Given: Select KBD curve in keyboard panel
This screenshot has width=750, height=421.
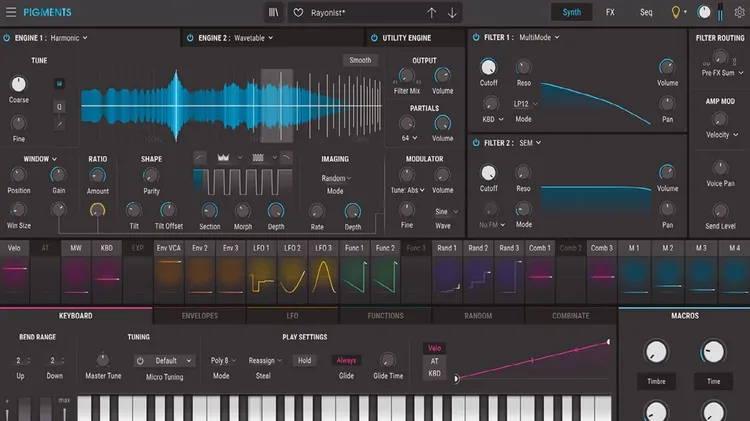Looking at the screenshot, I should 434,374.
